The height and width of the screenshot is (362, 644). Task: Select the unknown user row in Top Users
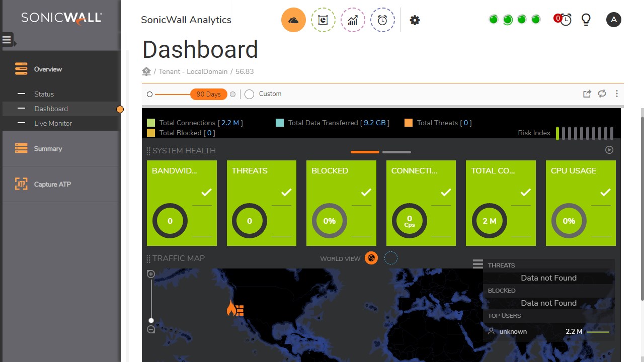(x=548, y=331)
